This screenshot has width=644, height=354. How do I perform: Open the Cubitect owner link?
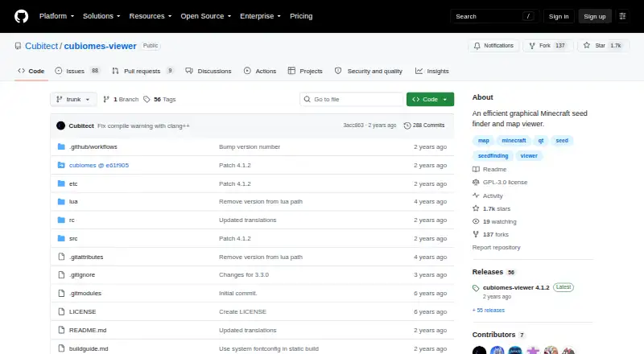click(x=42, y=46)
